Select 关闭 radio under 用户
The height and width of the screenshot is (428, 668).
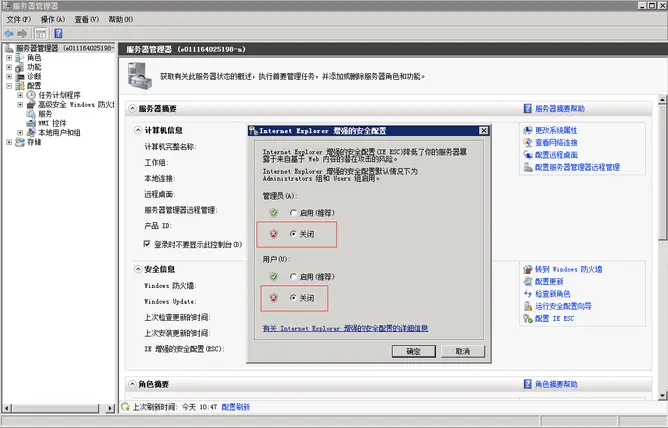point(293,298)
